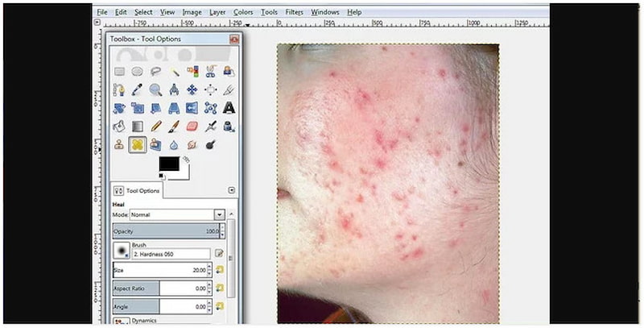
Task: Activate the Bucket Fill tool
Action: (119, 127)
